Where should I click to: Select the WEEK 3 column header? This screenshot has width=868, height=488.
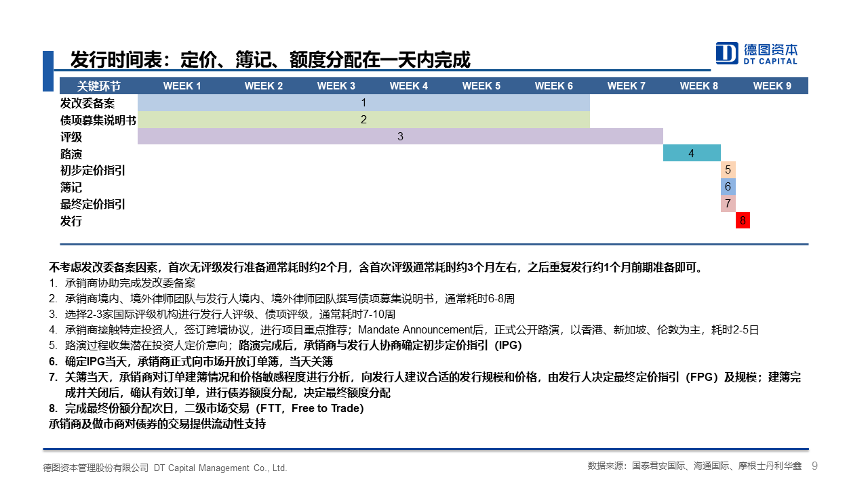[336, 86]
